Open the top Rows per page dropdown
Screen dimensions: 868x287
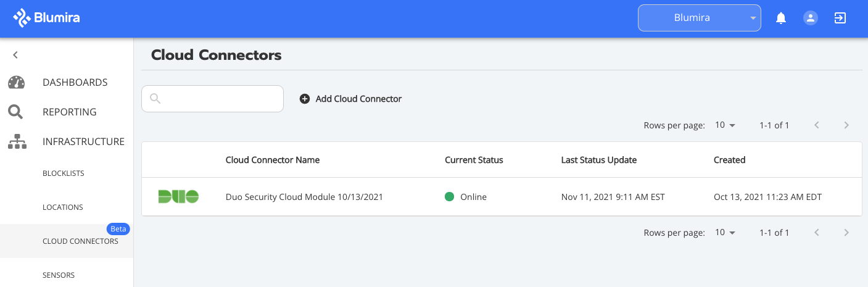pos(725,125)
